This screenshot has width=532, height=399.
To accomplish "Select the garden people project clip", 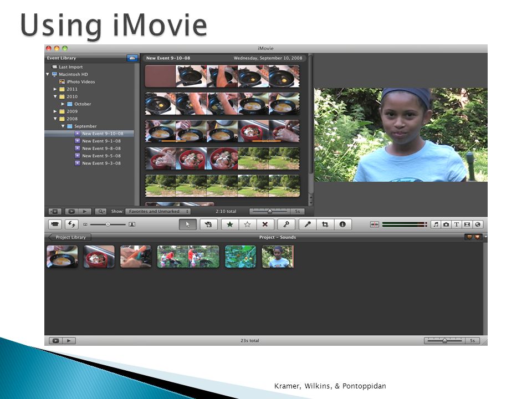I will tap(188, 257).
